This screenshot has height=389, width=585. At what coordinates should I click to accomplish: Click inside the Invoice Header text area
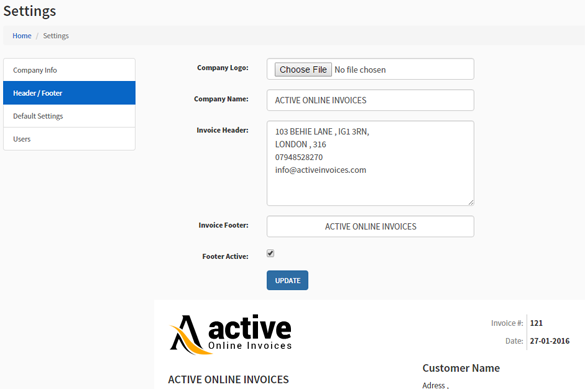370,163
